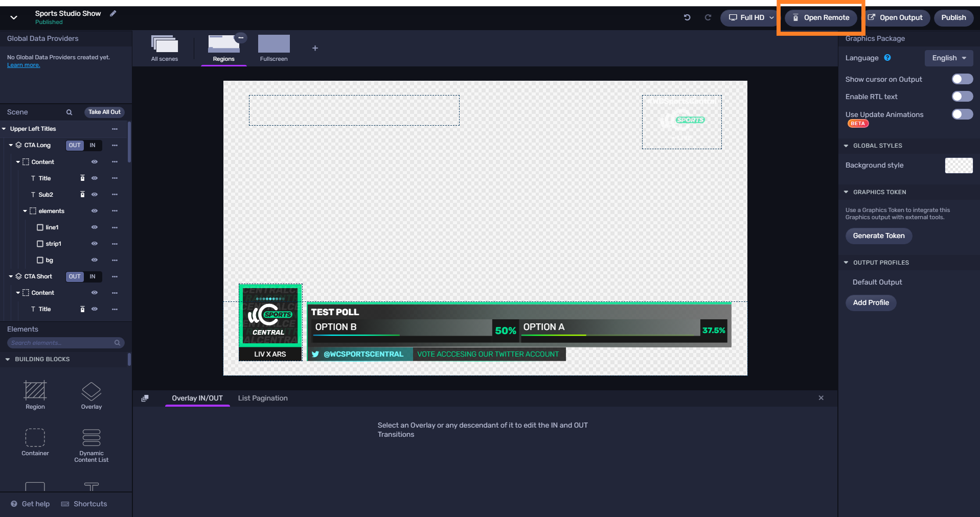Image resolution: width=980 pixels, height=517 pixels.
Task: Add a new scene with plus icon
Action: click(315, 48)
